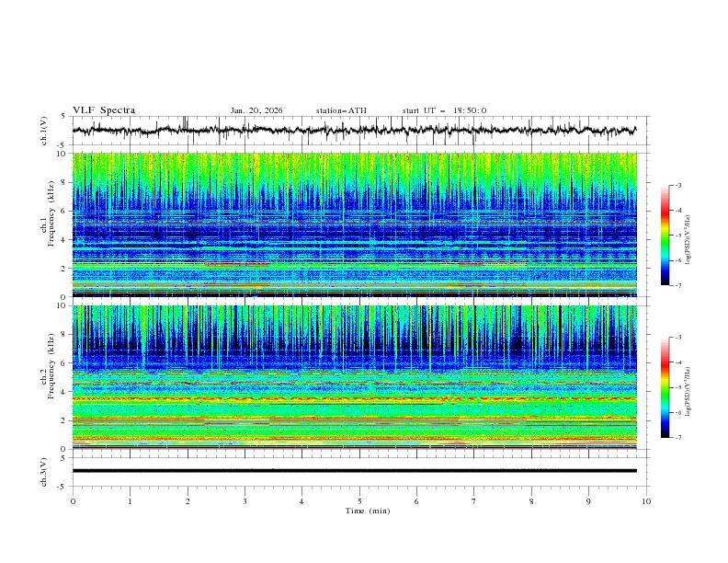Click the '-3' label on ch.1 color bar
The image size is (728, 563).
click(x=677, y=185)
